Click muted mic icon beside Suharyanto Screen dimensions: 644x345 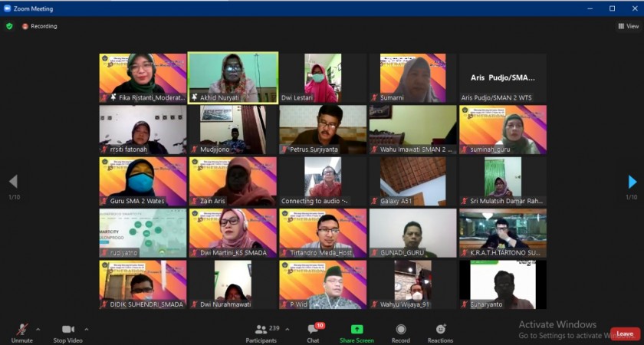(464, 305)
